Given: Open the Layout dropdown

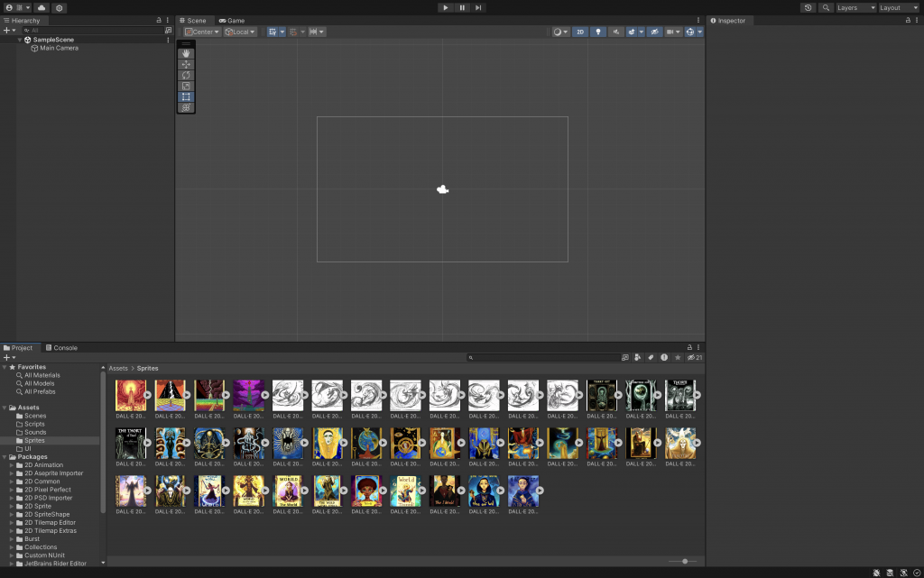Looking at the screenshot, I should coord(899,7).
